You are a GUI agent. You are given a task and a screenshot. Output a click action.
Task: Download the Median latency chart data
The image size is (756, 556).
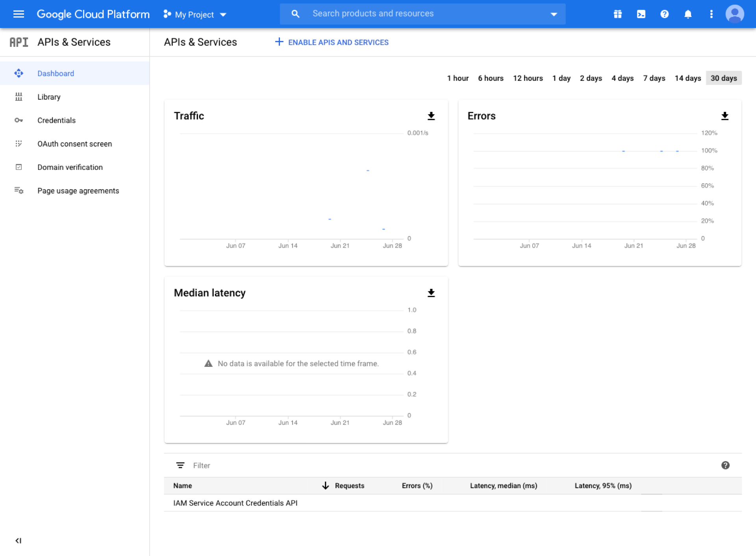point(431,293)
